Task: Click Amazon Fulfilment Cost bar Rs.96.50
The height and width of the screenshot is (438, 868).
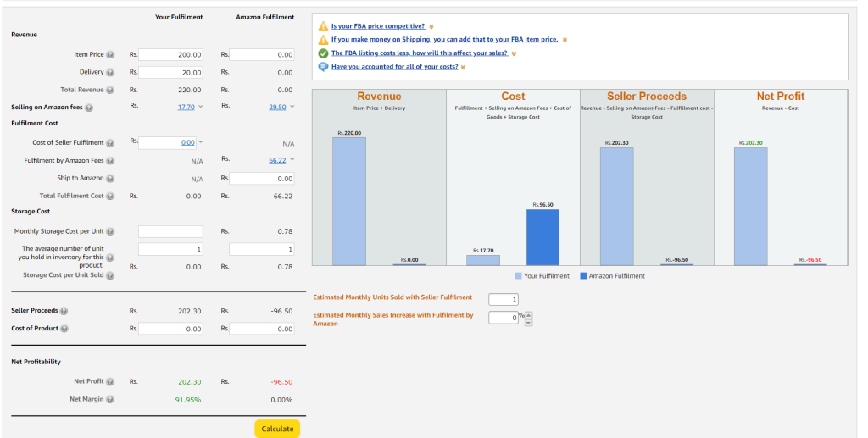Action: point(542,237)
